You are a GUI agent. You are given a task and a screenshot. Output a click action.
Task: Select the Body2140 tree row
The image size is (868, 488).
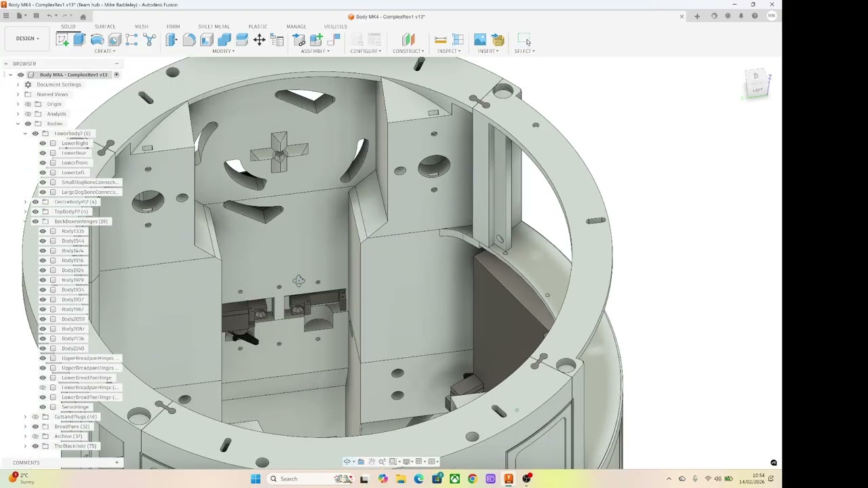pos(62,348)
